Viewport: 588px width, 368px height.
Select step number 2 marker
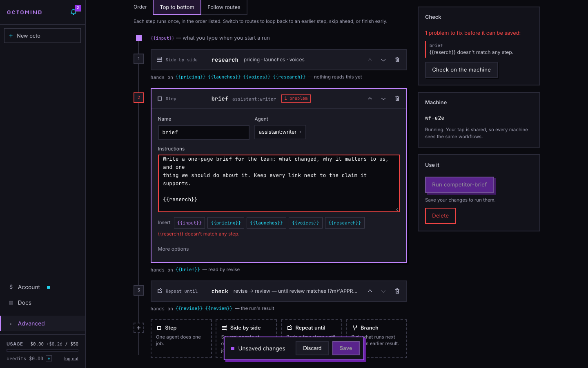139,98
